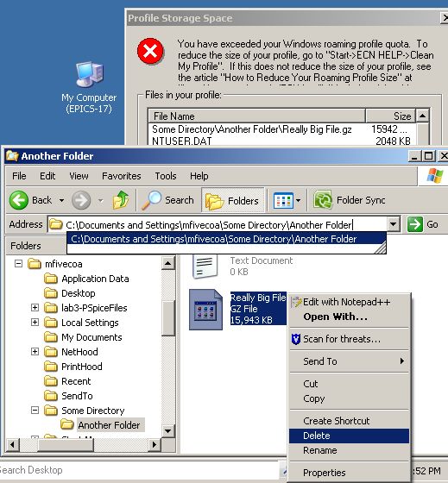The width and height of the screenshot is (448, 483).
Task: Open Search magnifying glass in toolbar
Action: click(151, 200)
